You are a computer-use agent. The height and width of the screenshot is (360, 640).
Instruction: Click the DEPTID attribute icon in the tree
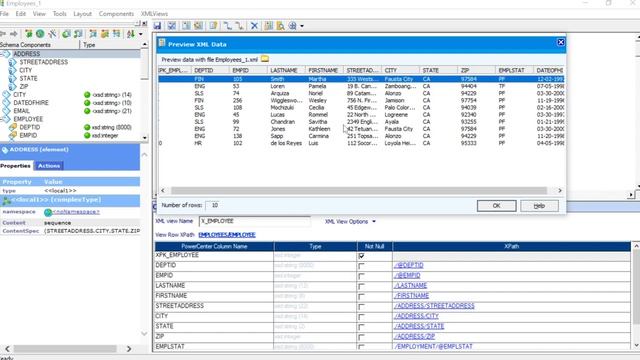tap(13, 127)
